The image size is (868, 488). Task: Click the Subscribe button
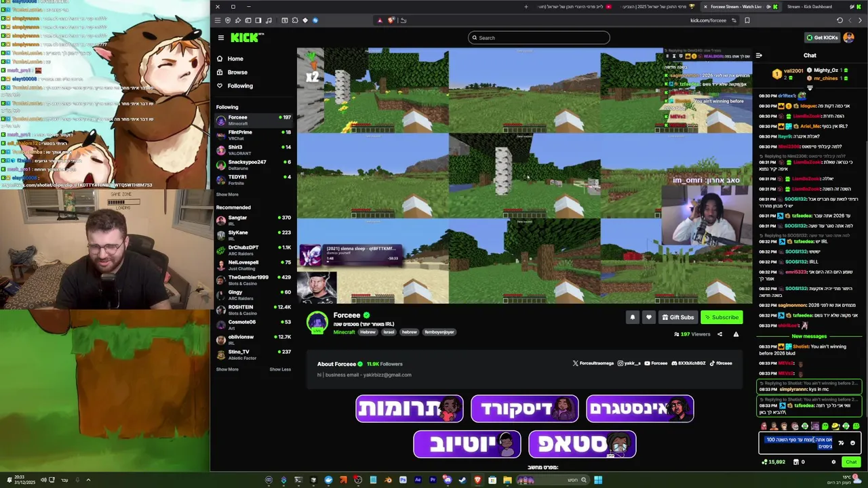click(x=722, y=317)
